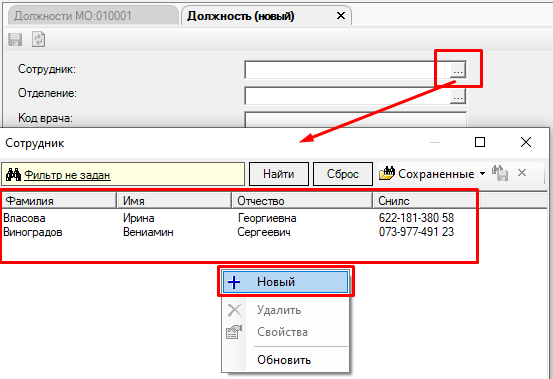Viewport: 553px width, 379px height.
Task: Click the Удалить X icon in the menu
Action: coord(234,310)
